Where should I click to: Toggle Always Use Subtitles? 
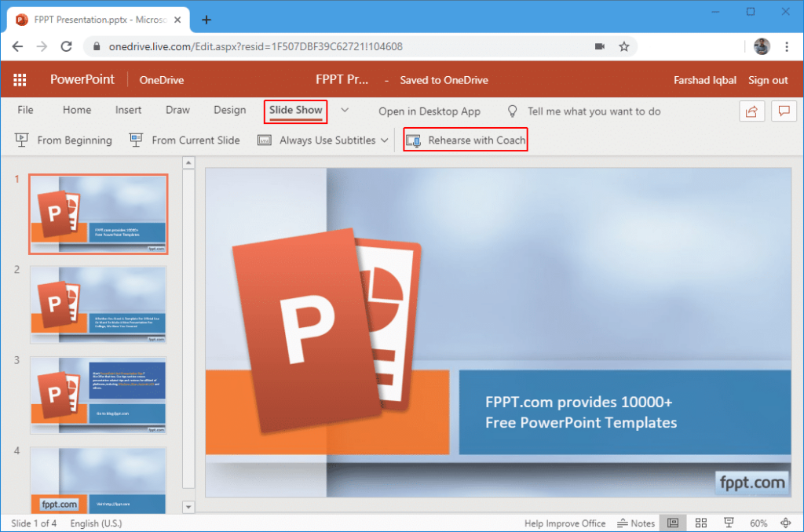point(317,140)
